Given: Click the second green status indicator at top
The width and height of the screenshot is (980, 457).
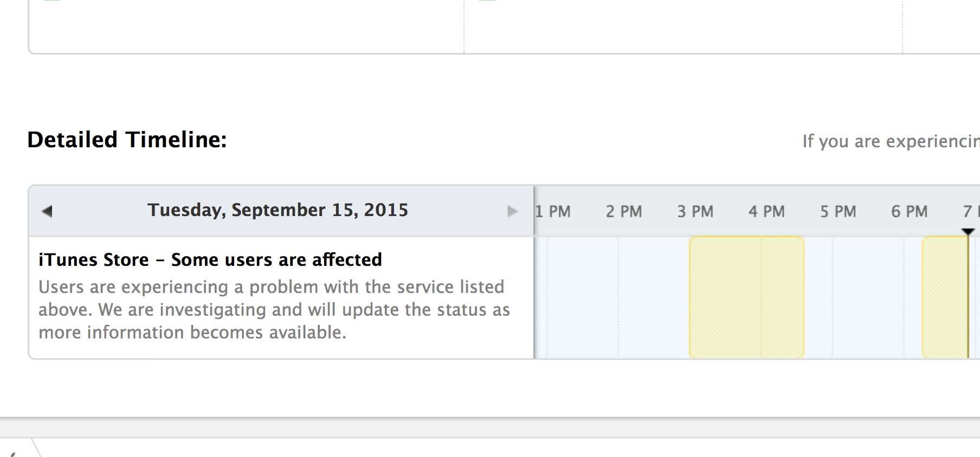Looking at the screenshot, I should click(x=487, y=1).
